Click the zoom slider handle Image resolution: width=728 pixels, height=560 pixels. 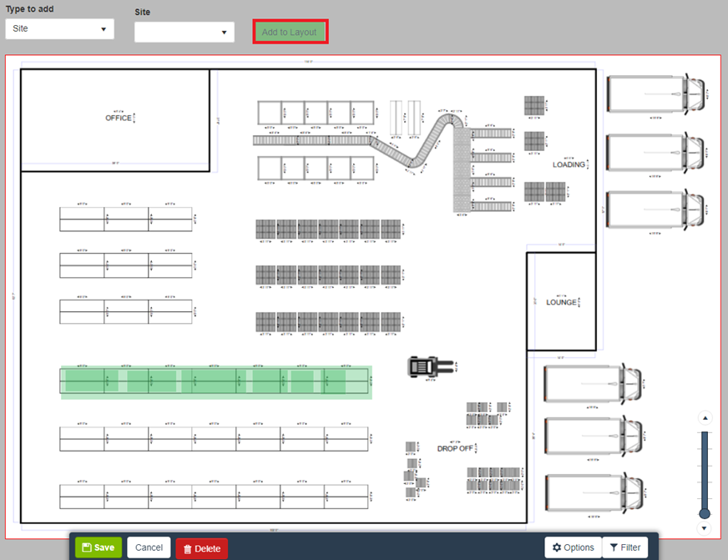point(705,512)
